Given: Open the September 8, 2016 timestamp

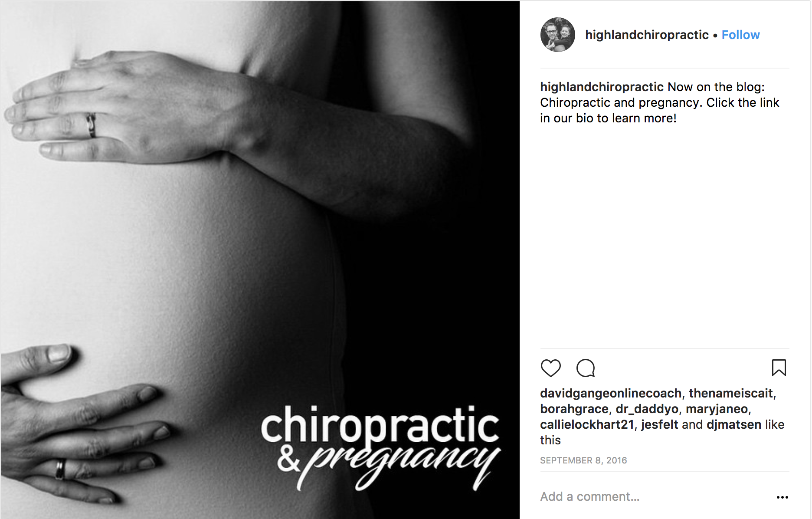Looking at the screenshot, I should 583,460.
